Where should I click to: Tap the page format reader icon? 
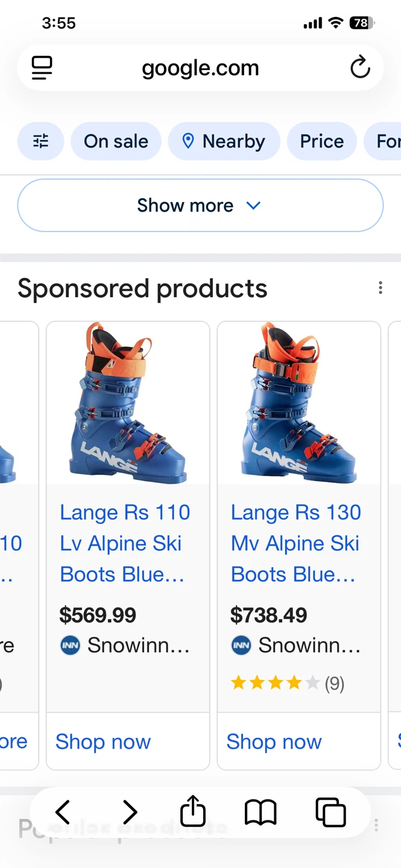click(x=42, y=68)
